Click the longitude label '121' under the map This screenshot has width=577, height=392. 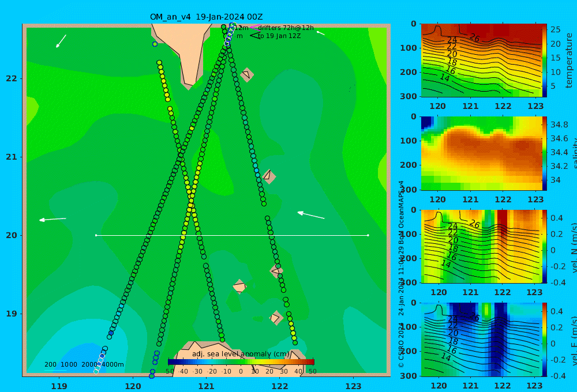(206, 386)
